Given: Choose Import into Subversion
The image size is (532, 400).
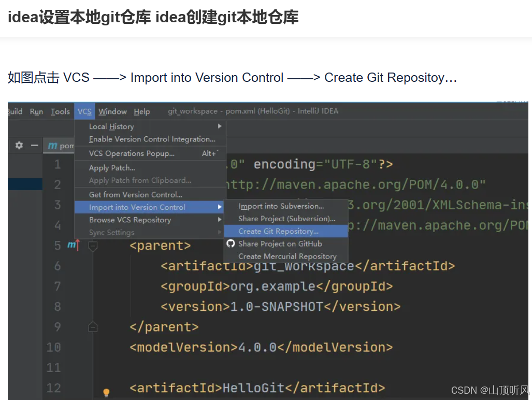Looking at the screenshot, I should coord(286,206).
